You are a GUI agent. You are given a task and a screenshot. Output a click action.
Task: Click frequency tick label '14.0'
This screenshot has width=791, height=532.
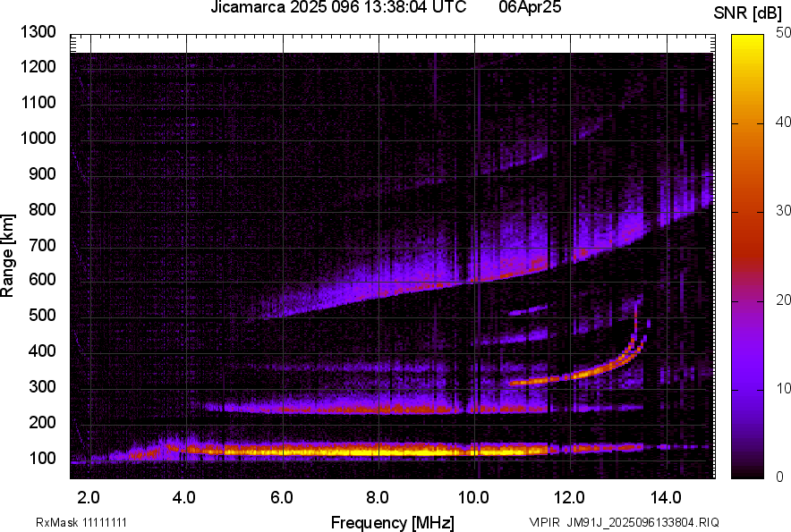[x=666, y=498]
